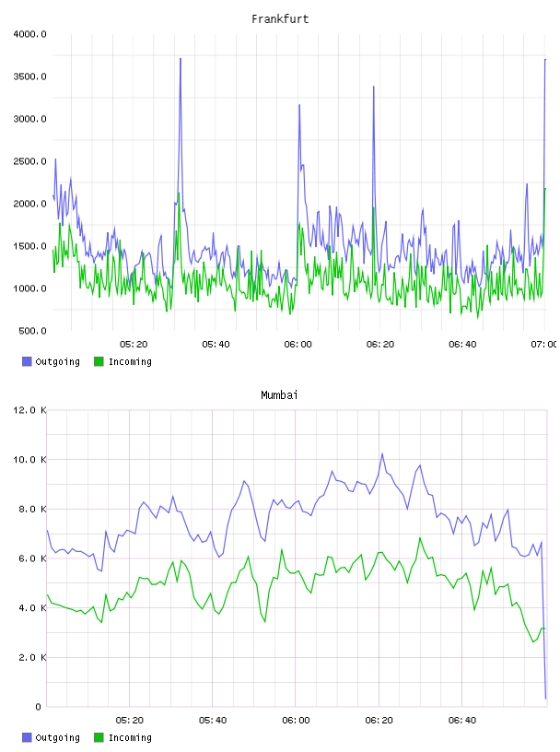
Task: Click the 0 y-axis label on Mumbai chart
Action: click(38, 707)
